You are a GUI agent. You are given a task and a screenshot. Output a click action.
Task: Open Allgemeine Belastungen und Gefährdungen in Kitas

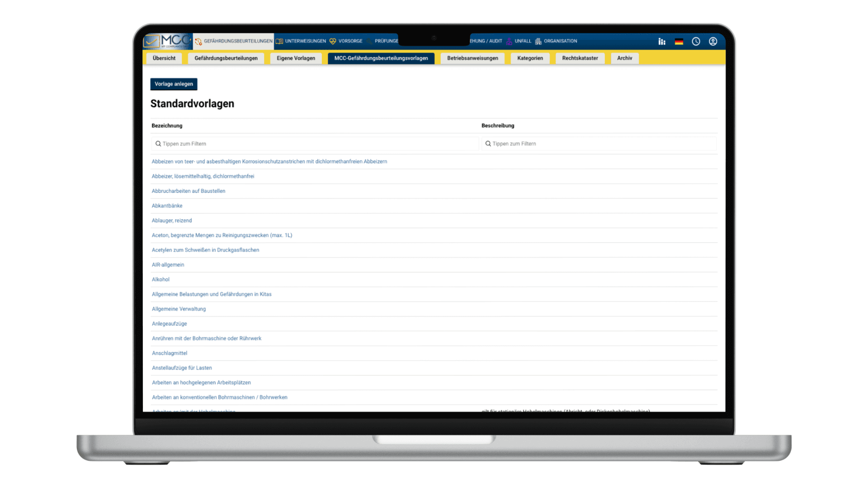click(x=212, y=294)
